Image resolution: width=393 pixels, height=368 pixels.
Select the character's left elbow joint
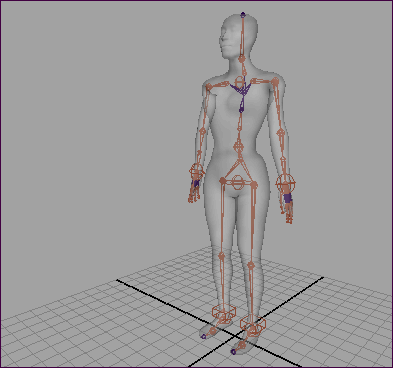[x=280, y=133]
